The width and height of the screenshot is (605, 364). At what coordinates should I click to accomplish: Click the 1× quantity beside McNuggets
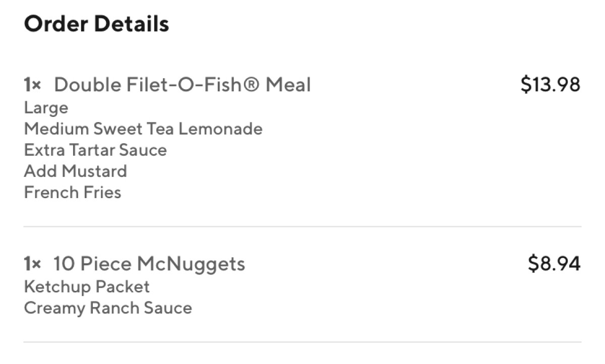point(32,264)
